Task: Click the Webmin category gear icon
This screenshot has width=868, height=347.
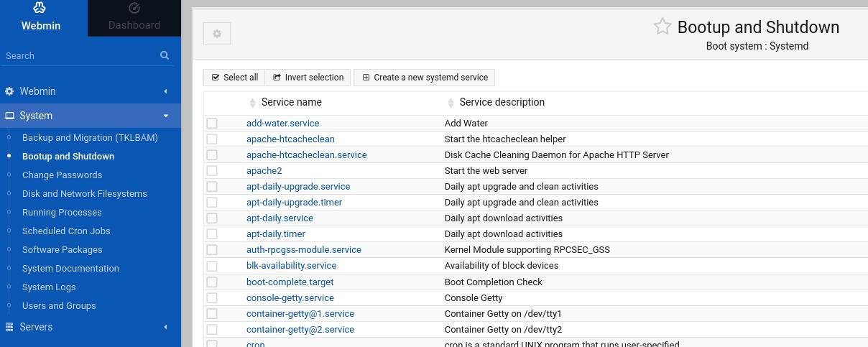Action: (x=9, y=91)
